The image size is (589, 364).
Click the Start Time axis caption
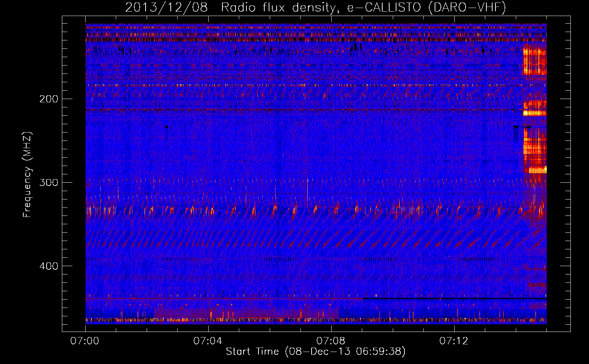(316, 352)
